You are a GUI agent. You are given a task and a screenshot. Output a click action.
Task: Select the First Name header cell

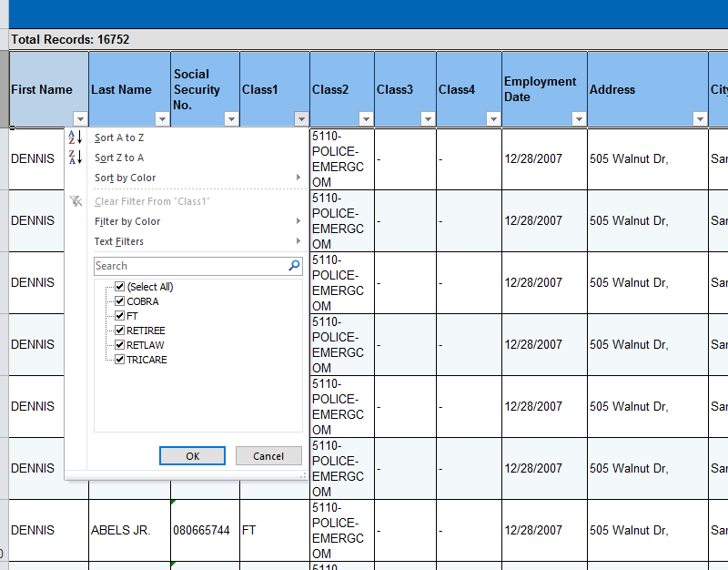point(49,89)
